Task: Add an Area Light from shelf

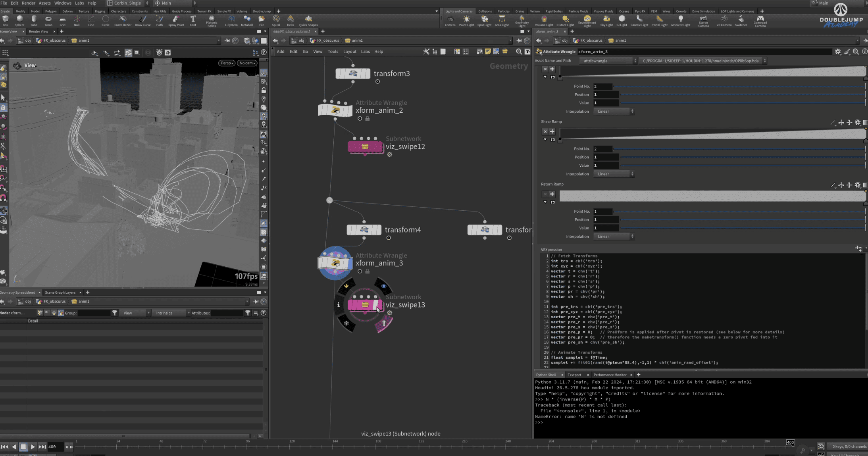Action: (x=502, y=21)
